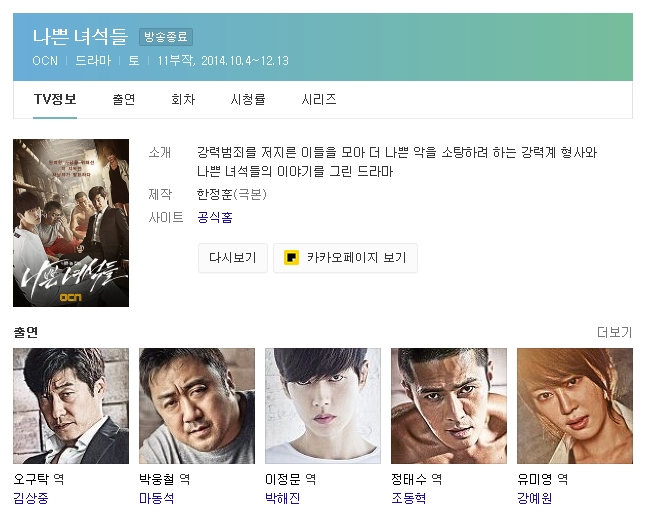
Task: Open actor link 강예원
Action: pos(534,498)
